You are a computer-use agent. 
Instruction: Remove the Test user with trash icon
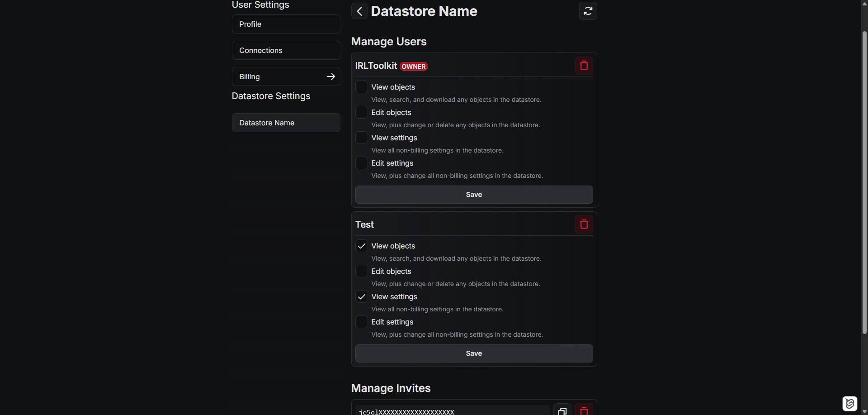pos(583,224)
